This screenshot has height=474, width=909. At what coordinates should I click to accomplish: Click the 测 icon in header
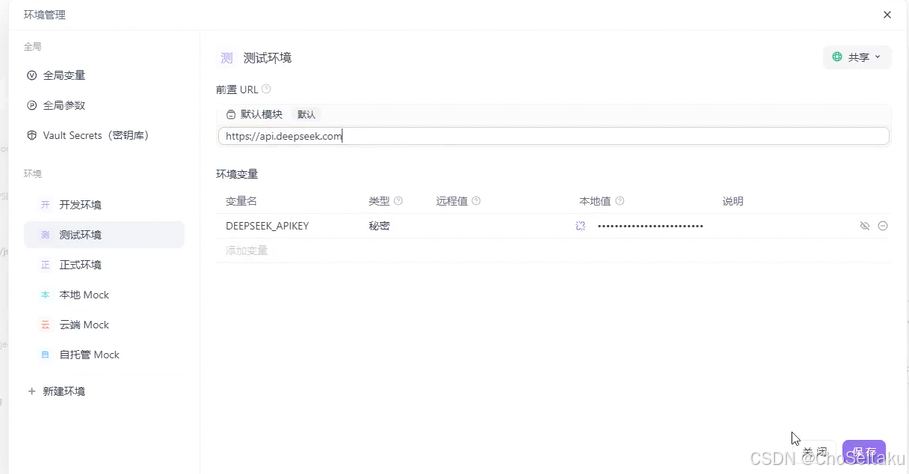point(227,58)
